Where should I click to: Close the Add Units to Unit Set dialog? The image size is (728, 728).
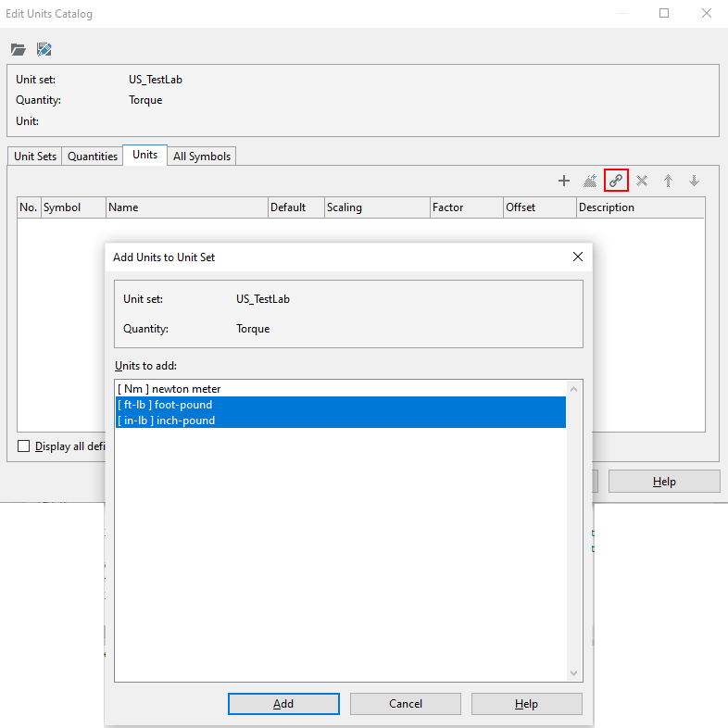point(577,257)
